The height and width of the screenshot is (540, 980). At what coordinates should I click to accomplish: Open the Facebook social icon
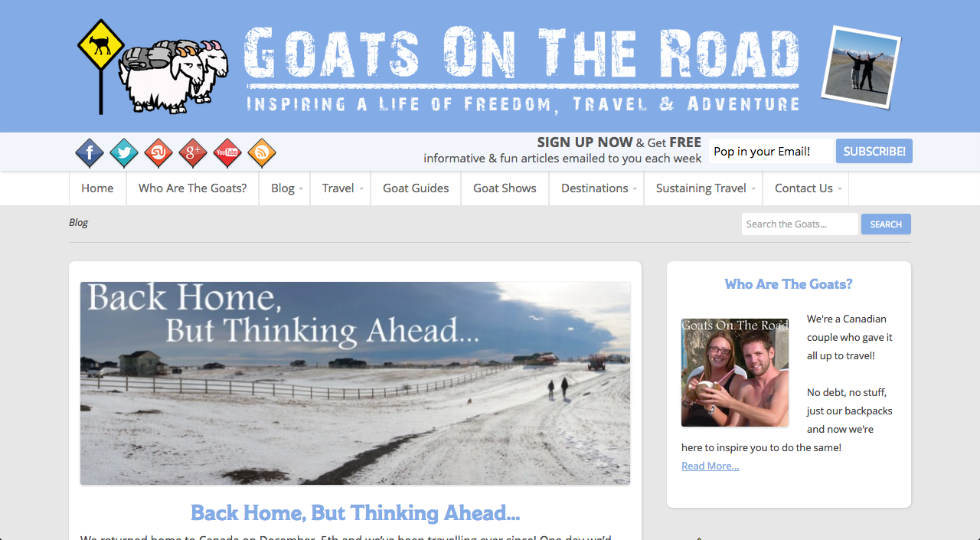coord(90,153)
